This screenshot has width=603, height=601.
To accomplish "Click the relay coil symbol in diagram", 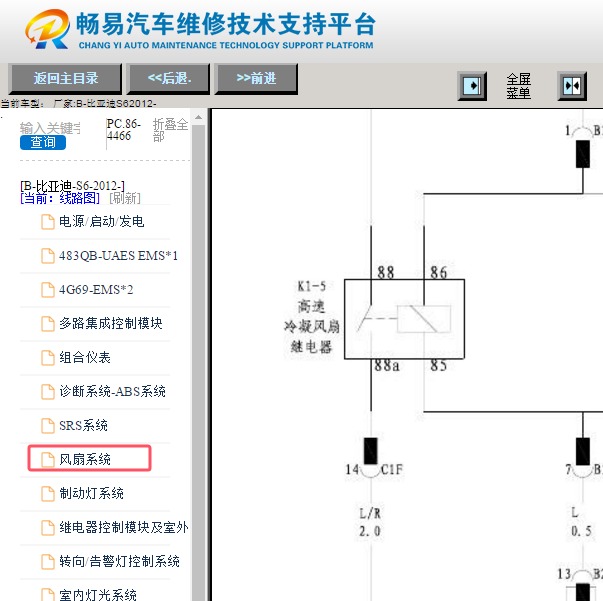I will tap(424, 319).
